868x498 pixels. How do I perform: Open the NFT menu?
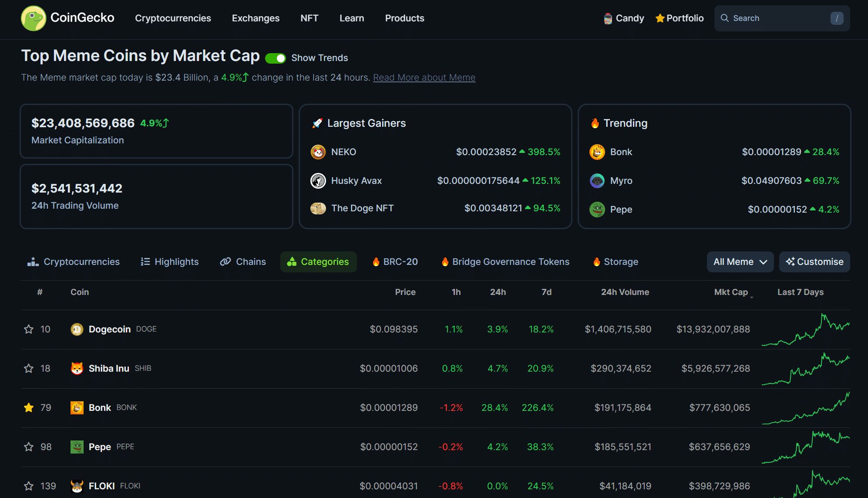click(x=310, y=18)
